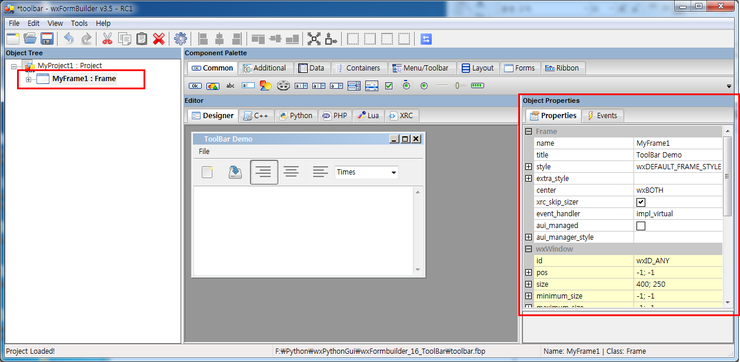
Task: Expand the aui_manager_style property
Action: [528, 237]
